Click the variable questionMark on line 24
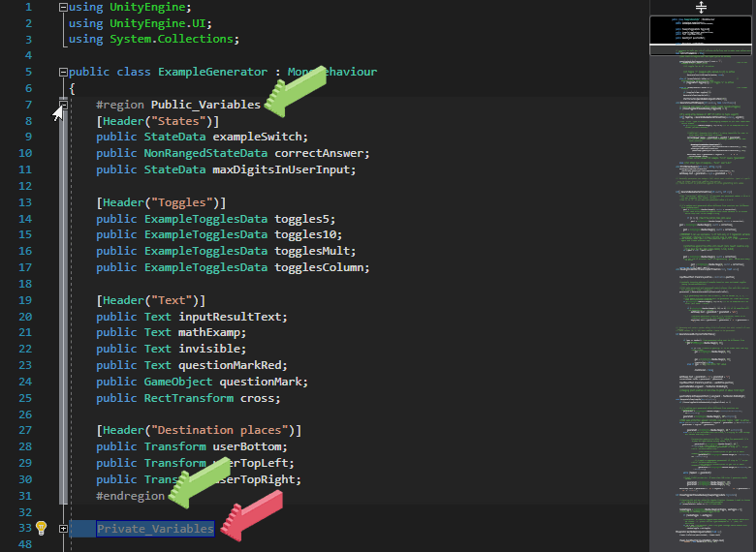The width and height of the screenshot is (756, 552). click(x=261, y=382)
